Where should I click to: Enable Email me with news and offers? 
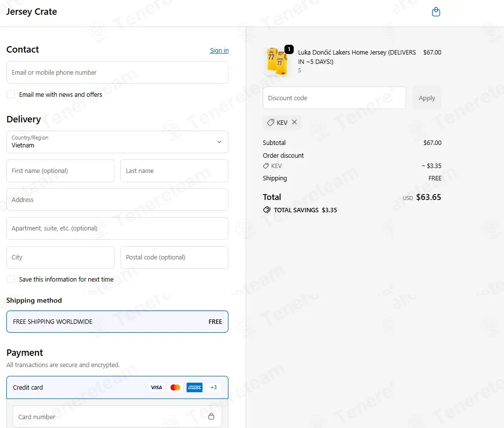[x=11, y=94]
